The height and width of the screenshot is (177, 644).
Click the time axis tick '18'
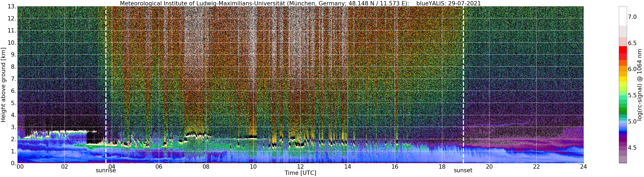point(442,167)
